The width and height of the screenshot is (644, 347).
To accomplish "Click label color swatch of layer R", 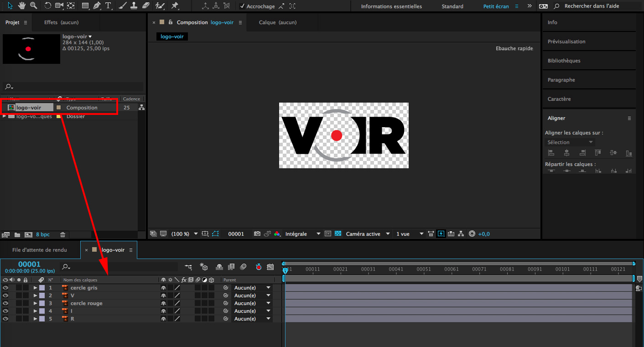I will point(42,319).
